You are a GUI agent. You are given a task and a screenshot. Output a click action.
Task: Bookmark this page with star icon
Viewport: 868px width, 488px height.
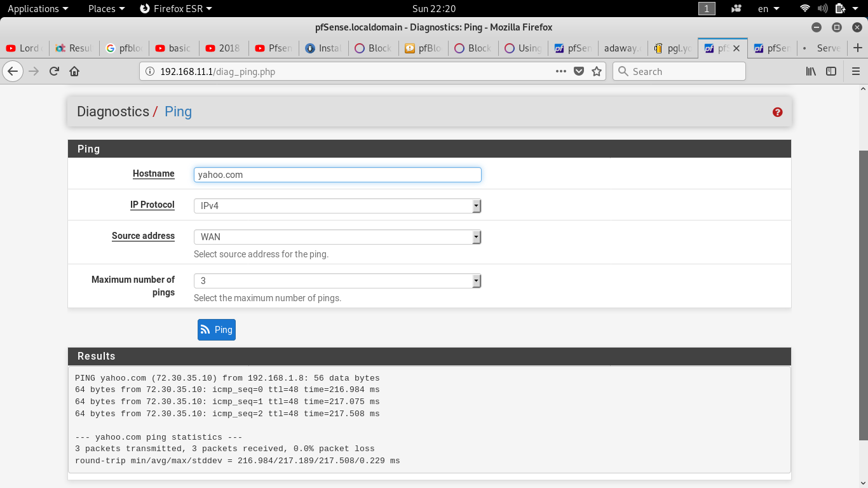pos(597,71)
